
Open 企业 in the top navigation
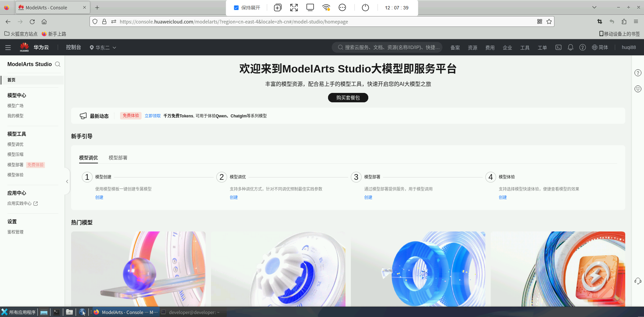(x=507, y=48)
